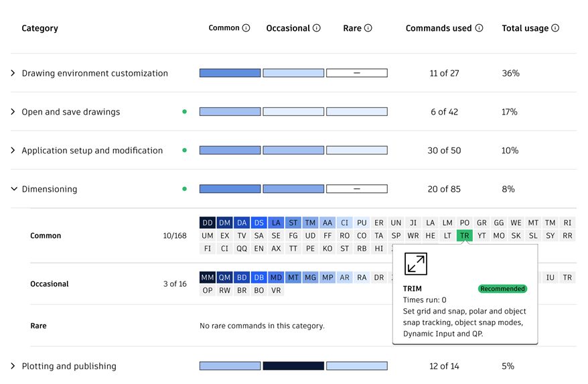Click the Total usage info icon
588x384 pixels.
[555, 28]
